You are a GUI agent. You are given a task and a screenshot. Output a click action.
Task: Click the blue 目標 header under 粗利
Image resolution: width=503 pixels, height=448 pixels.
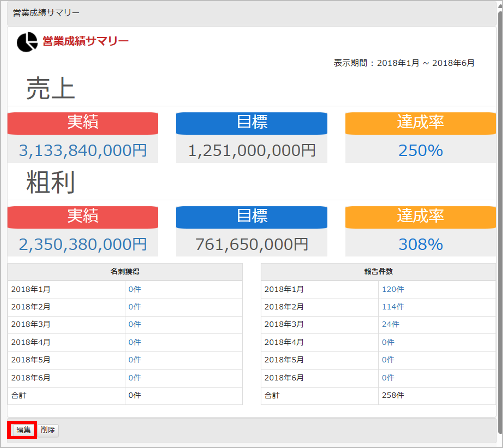click(251, 217)
